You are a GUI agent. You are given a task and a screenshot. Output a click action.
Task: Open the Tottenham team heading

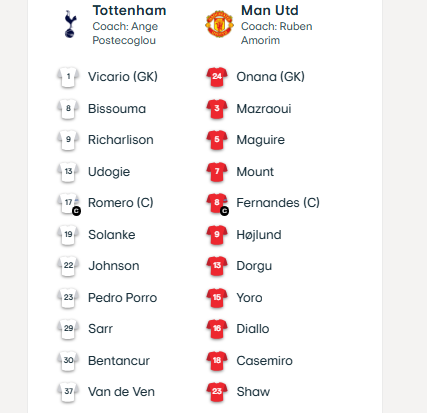click(x=129, y=10)
